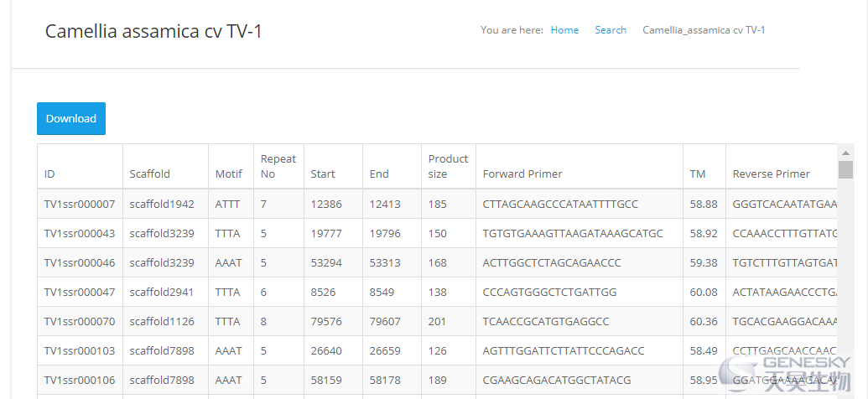Select the End column header
868x399 pixels.
pos(392,167)
